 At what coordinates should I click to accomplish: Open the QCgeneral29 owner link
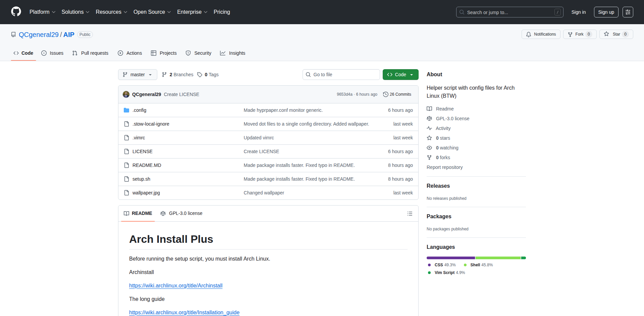pyautogui.click(x=39, y=35)
